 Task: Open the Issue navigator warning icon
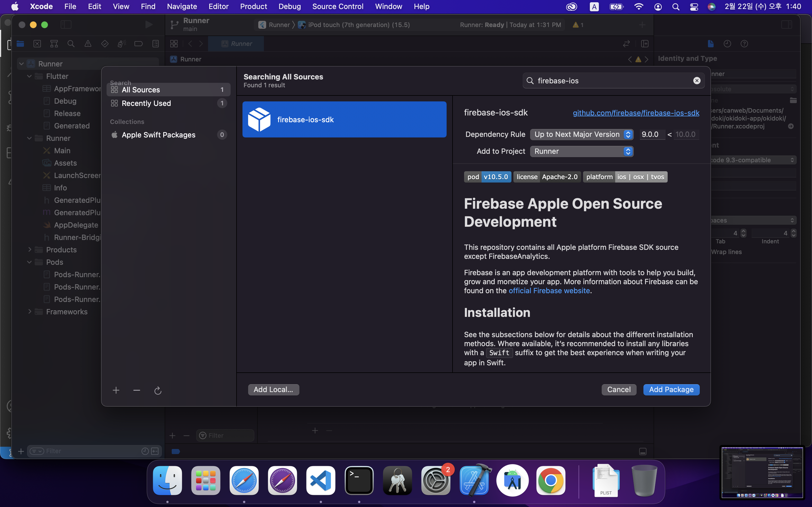tap(88, 44)
